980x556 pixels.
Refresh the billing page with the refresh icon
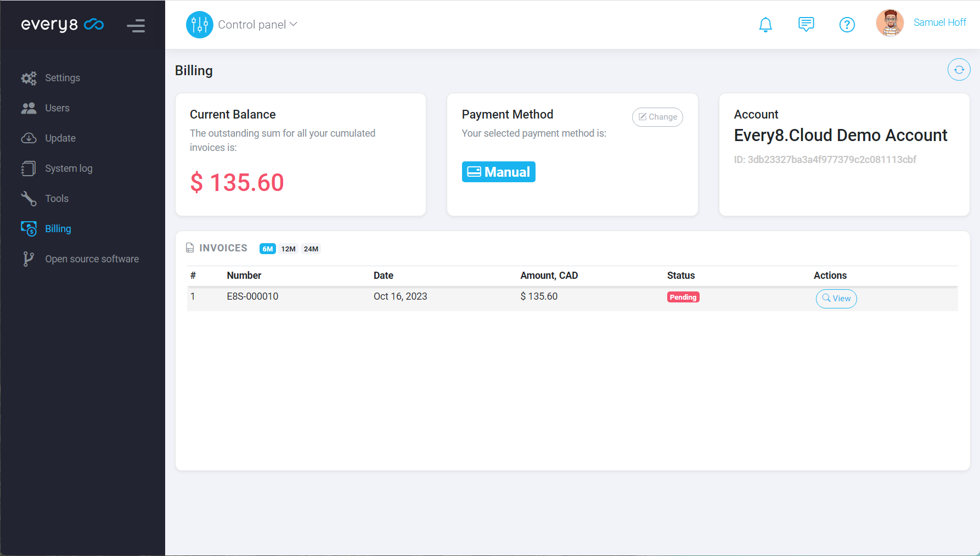pos(959,69)
